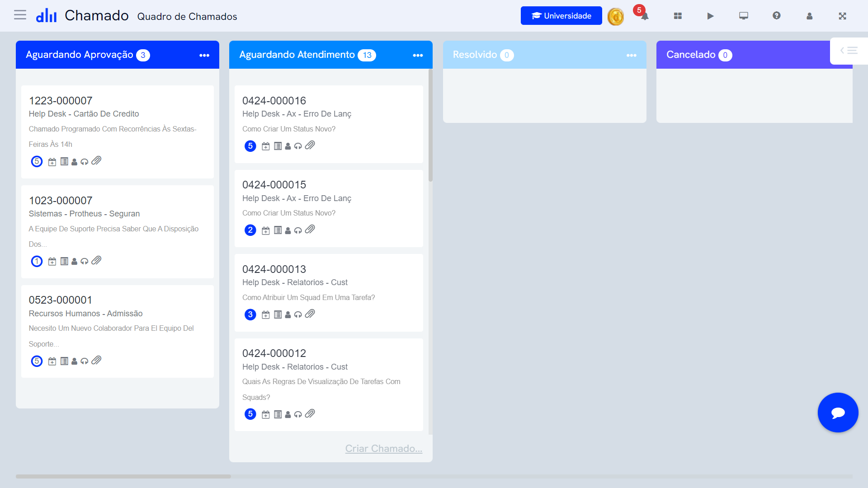This screenshot has height=488, width=868.
Task: Click paperclip icon on ticket 0424-000016
Action: pyautogui.click(x=310, y=145)
